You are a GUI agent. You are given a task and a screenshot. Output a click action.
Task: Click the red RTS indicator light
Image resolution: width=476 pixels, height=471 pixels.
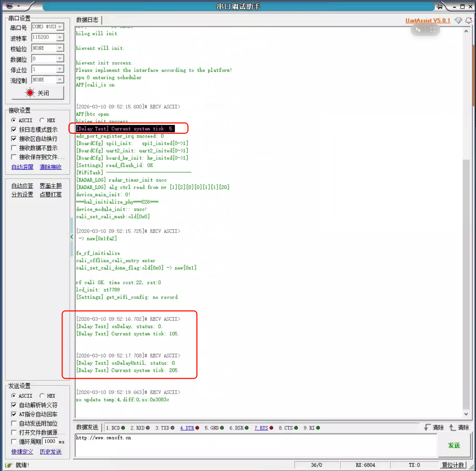tap(271, 428)
